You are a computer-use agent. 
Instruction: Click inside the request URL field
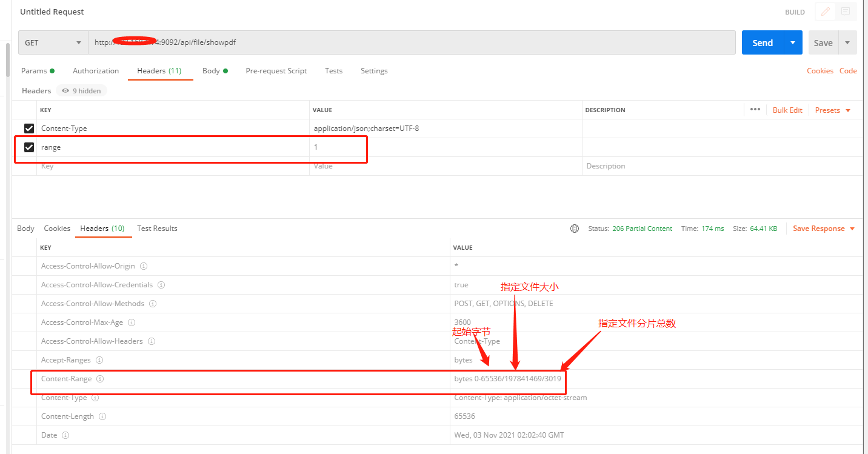[x=364, y=42]
